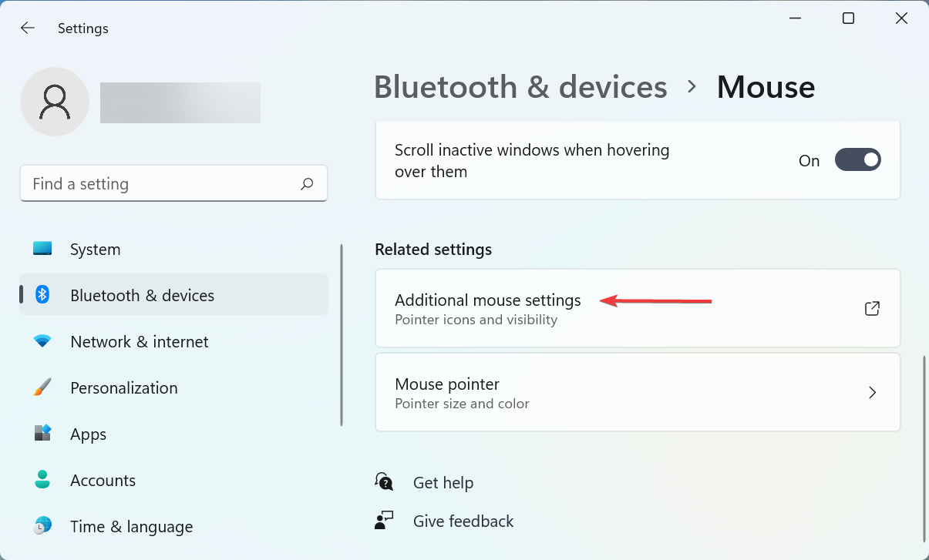Click the Apps icon in sidebar
This screenshot has width=929, height=560.
click(42, 434)
